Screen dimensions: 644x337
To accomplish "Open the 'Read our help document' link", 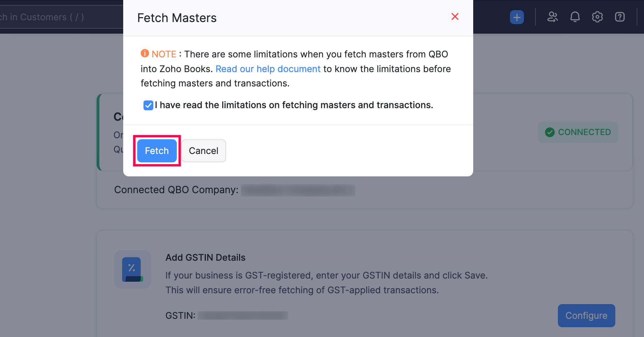I will pyautogui.click(x=268, y=69).
